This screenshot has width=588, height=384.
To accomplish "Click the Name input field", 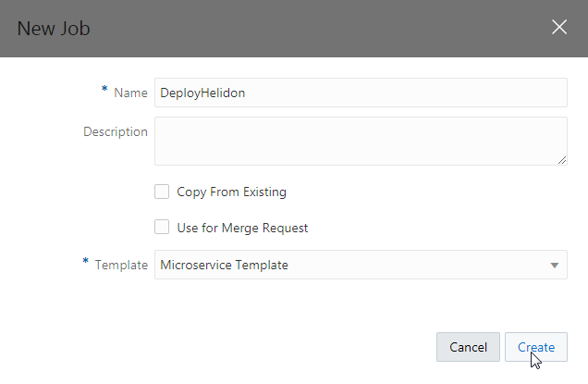I will pos(360,93).
